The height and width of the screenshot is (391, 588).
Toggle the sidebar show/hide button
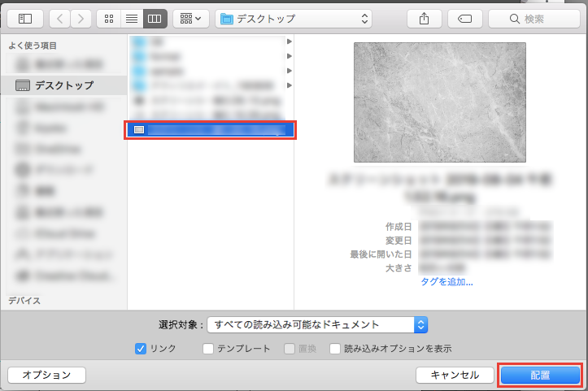click(x=24, y=18)
